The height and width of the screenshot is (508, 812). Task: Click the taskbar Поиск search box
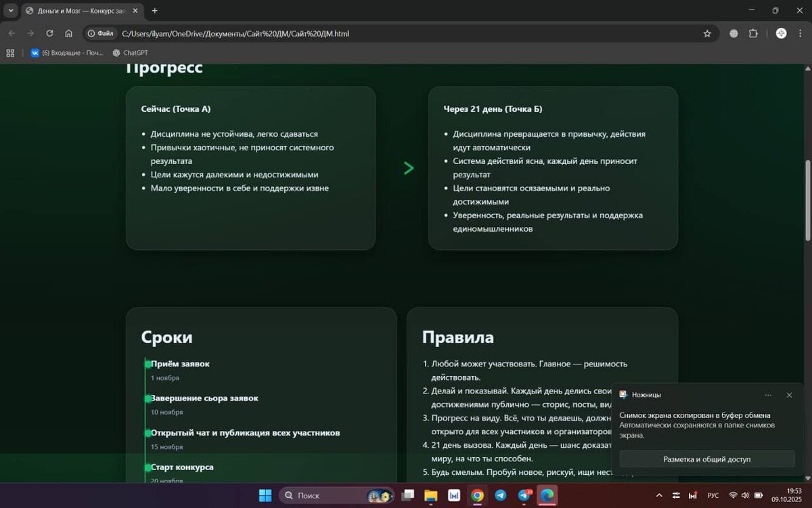[x=337, y=495]
